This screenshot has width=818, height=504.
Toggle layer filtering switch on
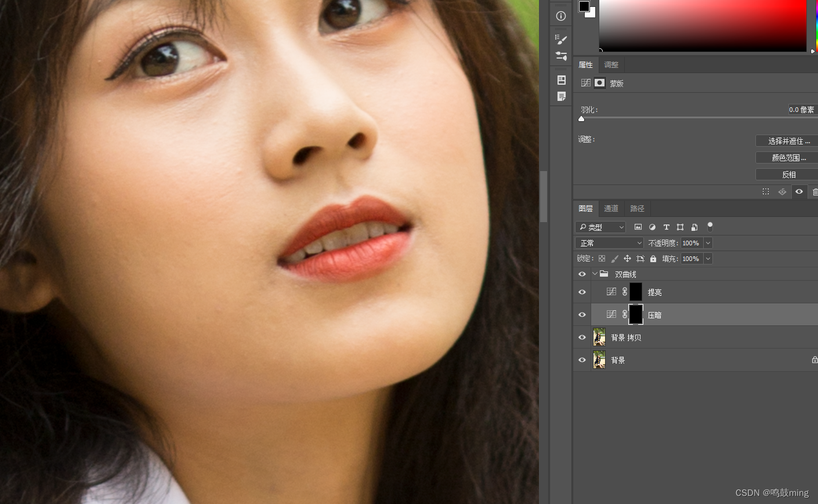click(x=710, y=227)
